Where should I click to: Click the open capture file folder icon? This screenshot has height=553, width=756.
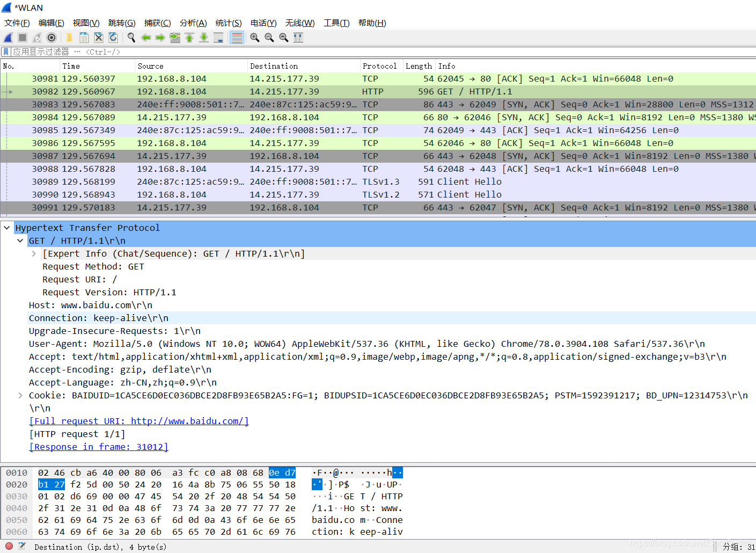69,38
